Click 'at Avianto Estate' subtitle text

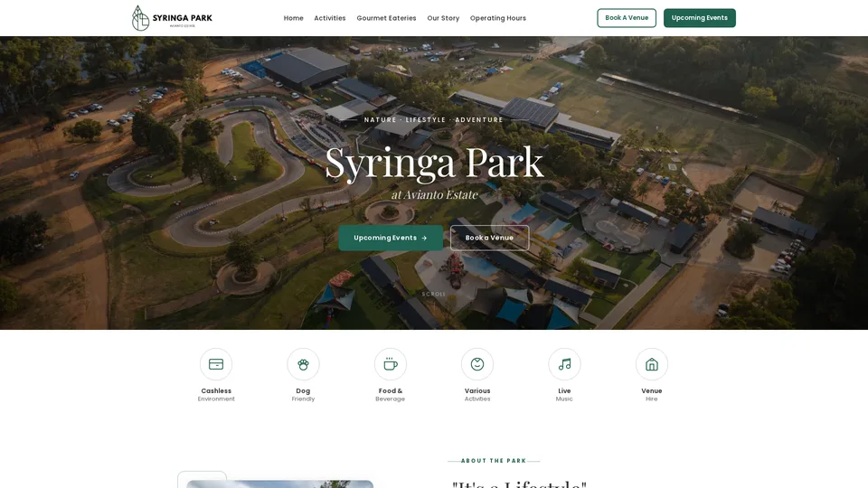tap(435, 195)
